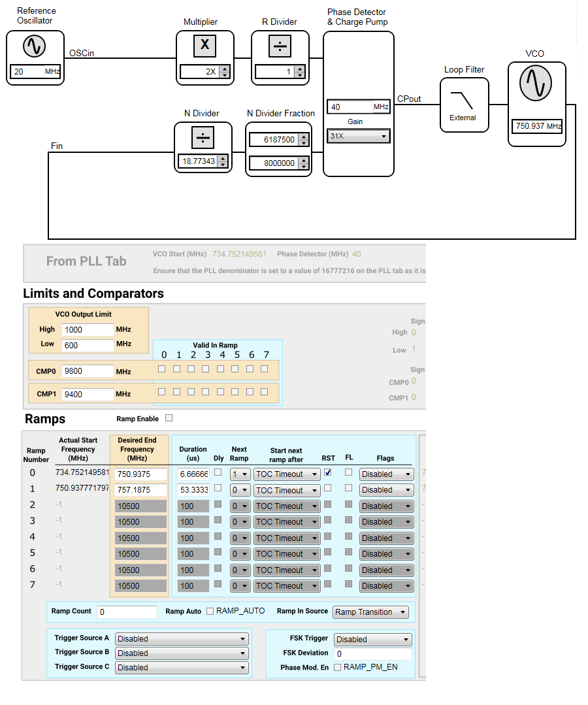588x705 pixels.
Task: Open the Trigger Source C dropdown
Action: pyautogui.click(x=182, y=668)
